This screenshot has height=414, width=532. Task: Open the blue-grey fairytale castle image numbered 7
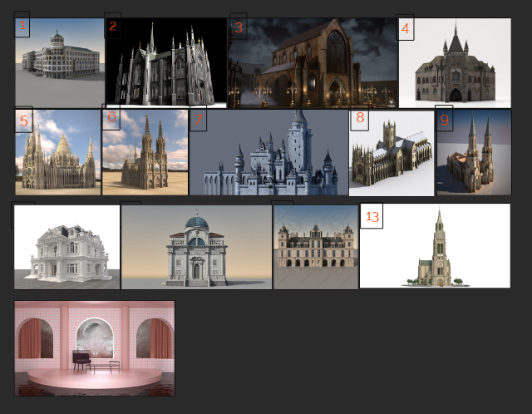click(268, 152)
